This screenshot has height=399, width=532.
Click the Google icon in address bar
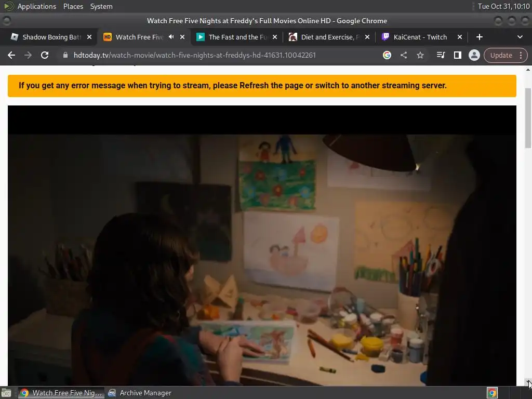tap(387, 55)
